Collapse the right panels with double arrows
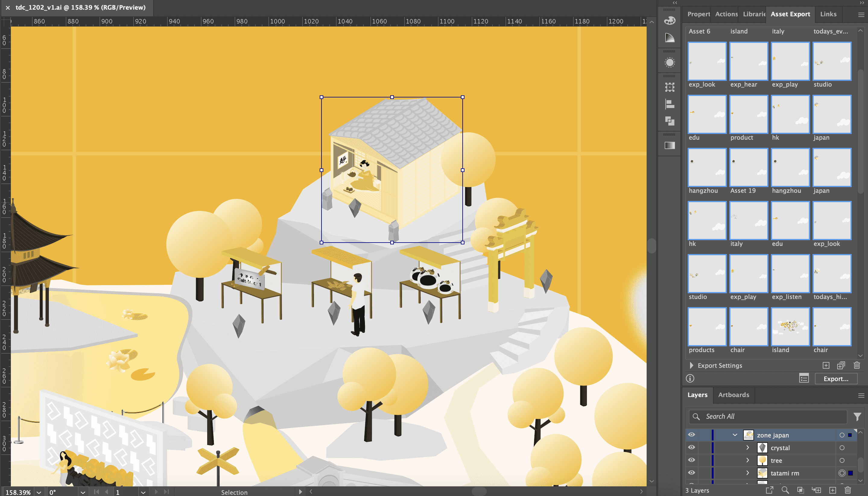 (x=862, y=3)
